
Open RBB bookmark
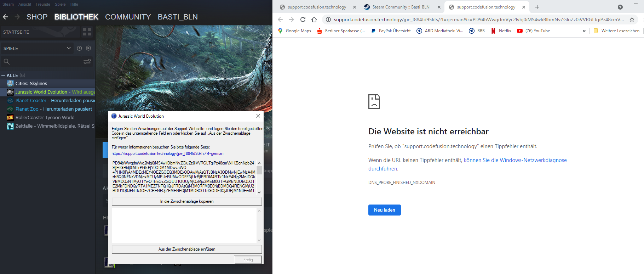point(477,31)
